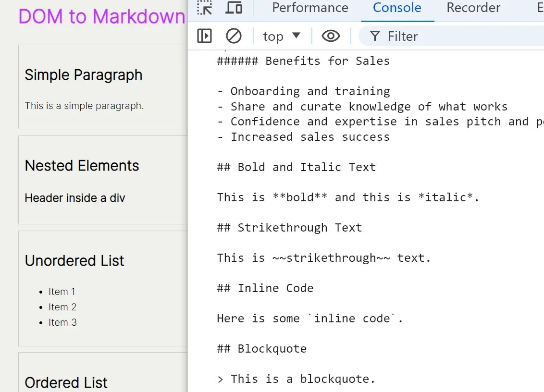544x392 pixels.
Task: Select the Console tab
Action: click(x=397, y=8)
